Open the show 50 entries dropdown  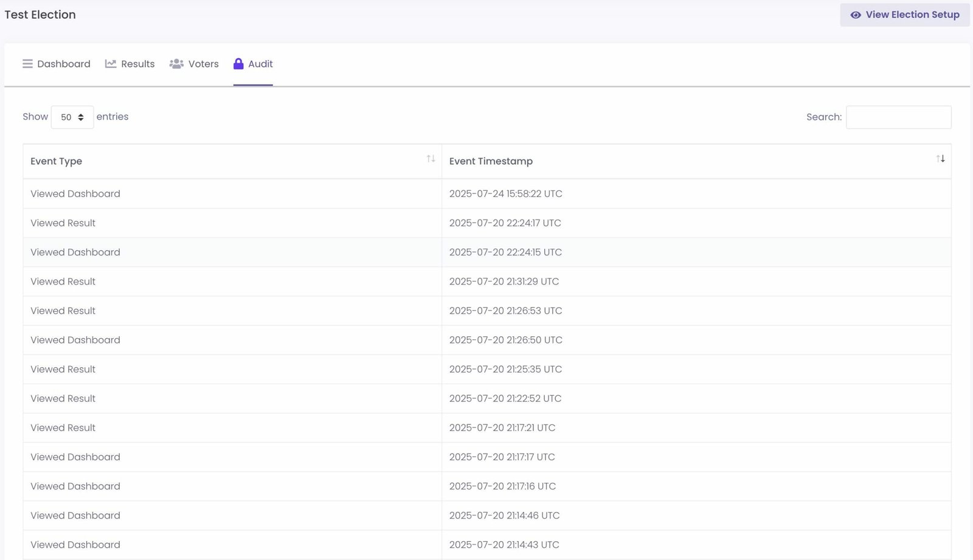coord(72,117)
